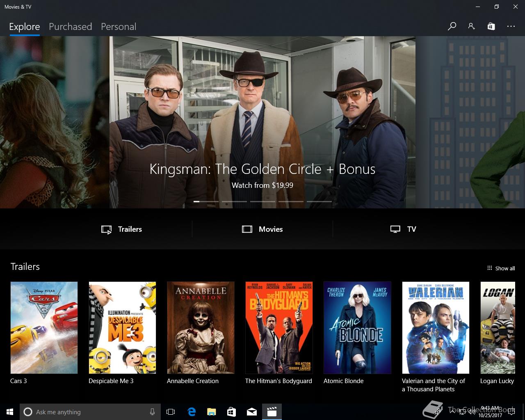Open Task View in the taskbar
Viewport: 525px width, 420px height.
tap(171, 412)
